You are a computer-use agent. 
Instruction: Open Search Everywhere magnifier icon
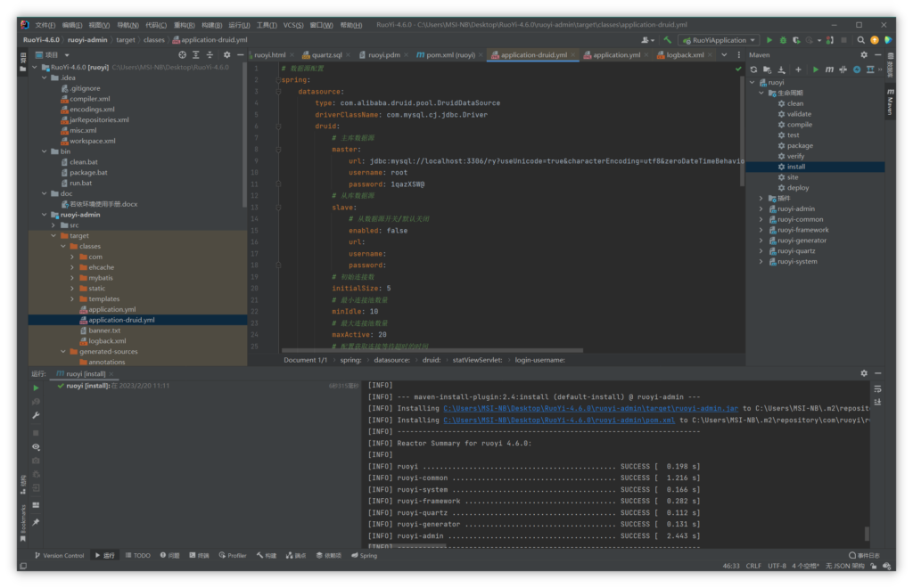pos(860,40)
